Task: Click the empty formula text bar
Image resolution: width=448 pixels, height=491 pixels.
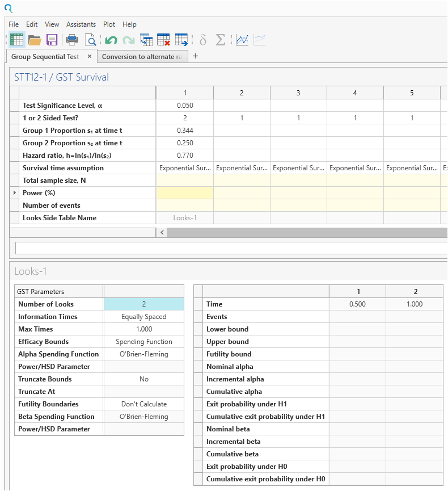Action: (x=231, y=248)
